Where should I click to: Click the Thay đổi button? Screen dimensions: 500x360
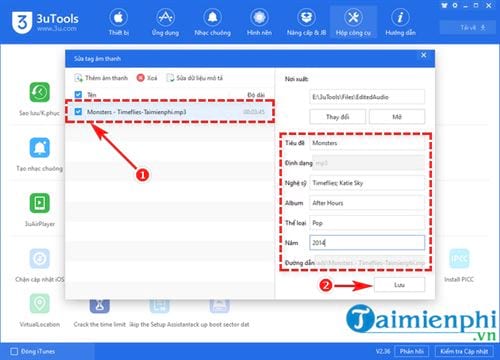pos(337,117)
